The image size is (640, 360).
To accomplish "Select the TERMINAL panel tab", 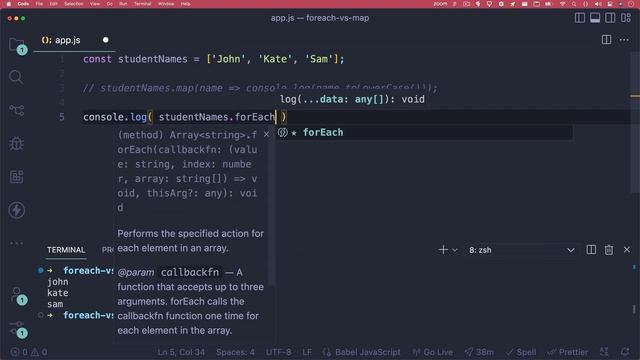I will point(66,250).
